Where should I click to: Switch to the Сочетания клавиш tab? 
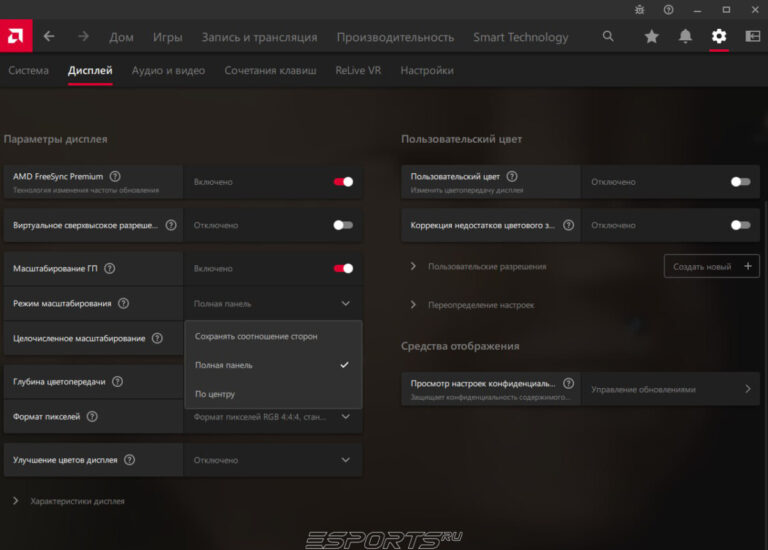pos(270,71)
